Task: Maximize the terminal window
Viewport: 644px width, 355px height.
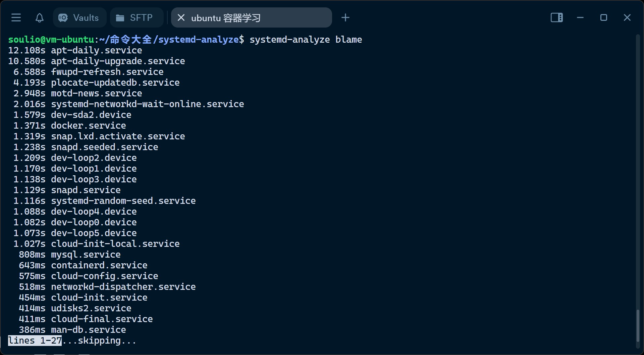Action: tap(604, 17)
